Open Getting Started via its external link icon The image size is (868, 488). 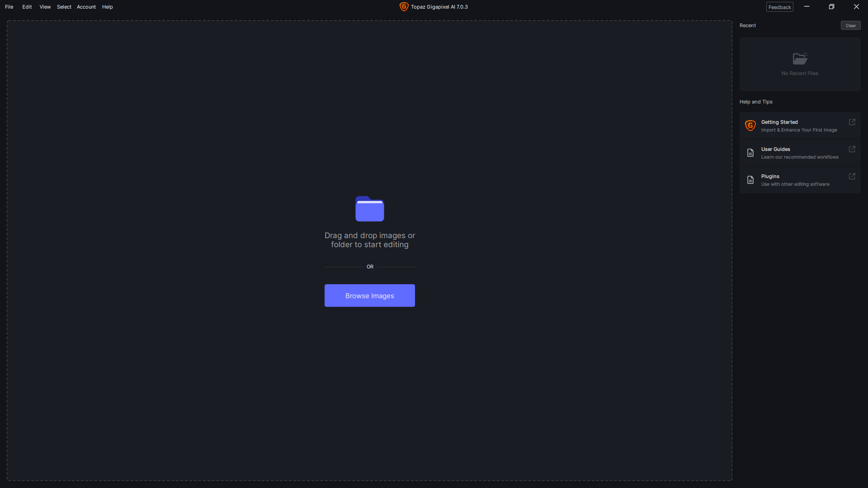click(852, 122)
